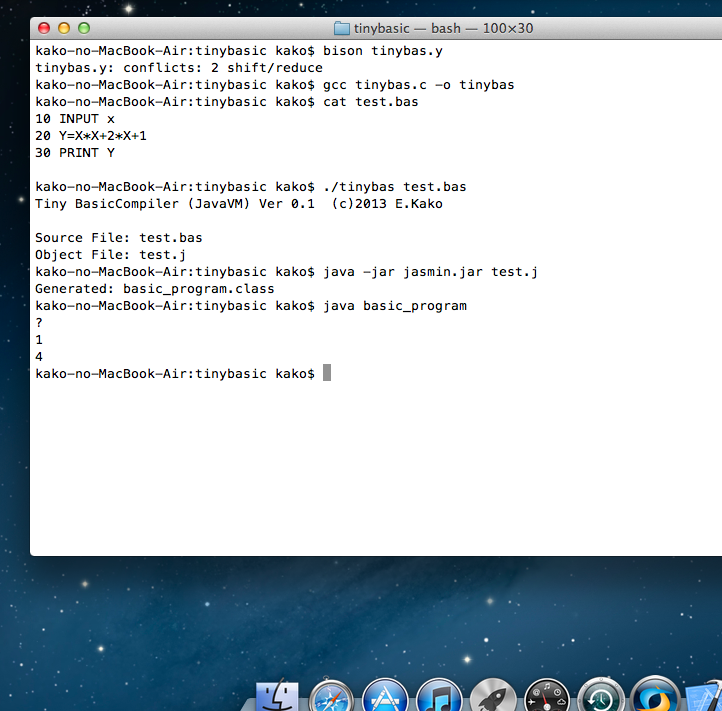
Task: Open Time Machine from the dock
Action: click(x=601, y=697)
